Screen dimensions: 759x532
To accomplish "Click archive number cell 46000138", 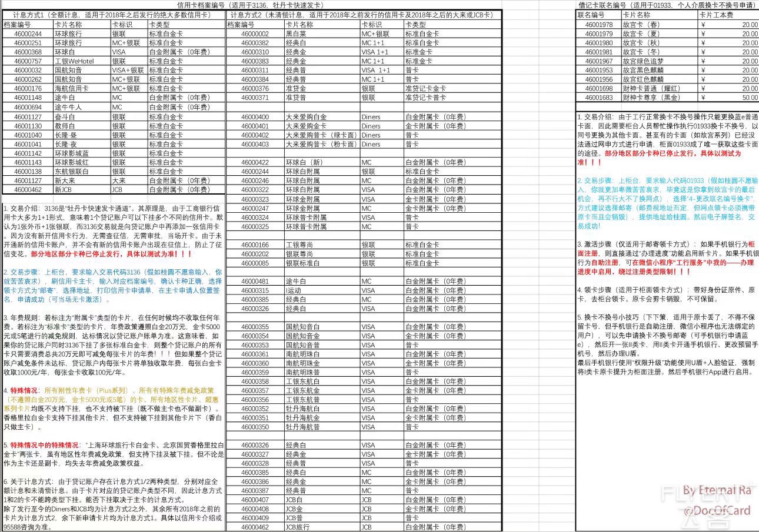I will pos(28,171).
